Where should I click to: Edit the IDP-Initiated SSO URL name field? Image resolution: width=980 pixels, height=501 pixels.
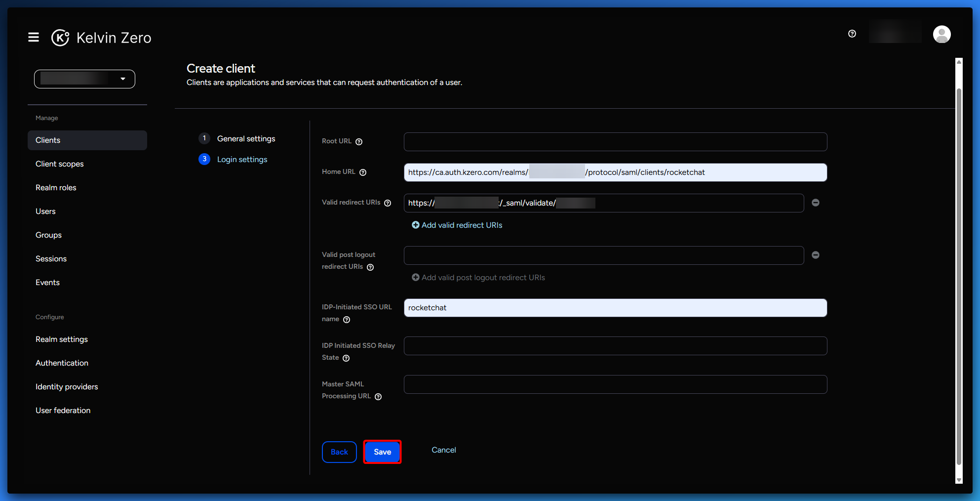click(615, 308)
